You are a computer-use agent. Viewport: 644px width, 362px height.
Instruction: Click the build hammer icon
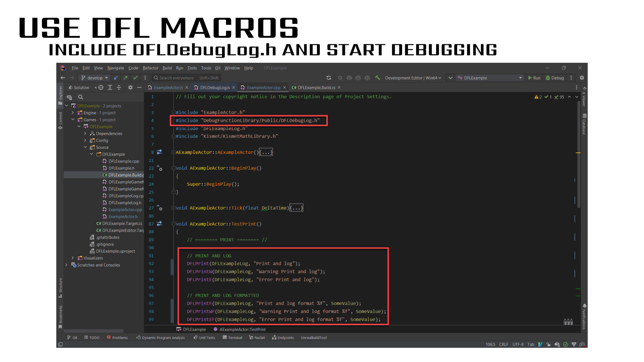coord(378,78)
